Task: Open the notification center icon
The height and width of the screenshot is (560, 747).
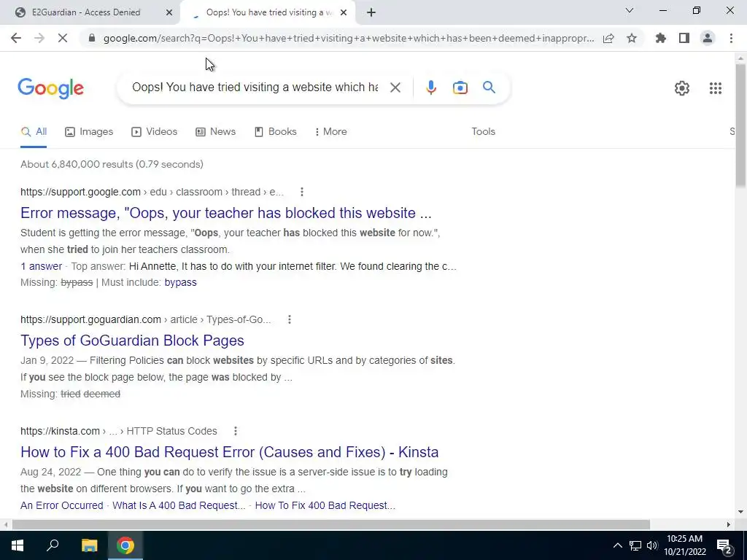Action: coord(724,545)
